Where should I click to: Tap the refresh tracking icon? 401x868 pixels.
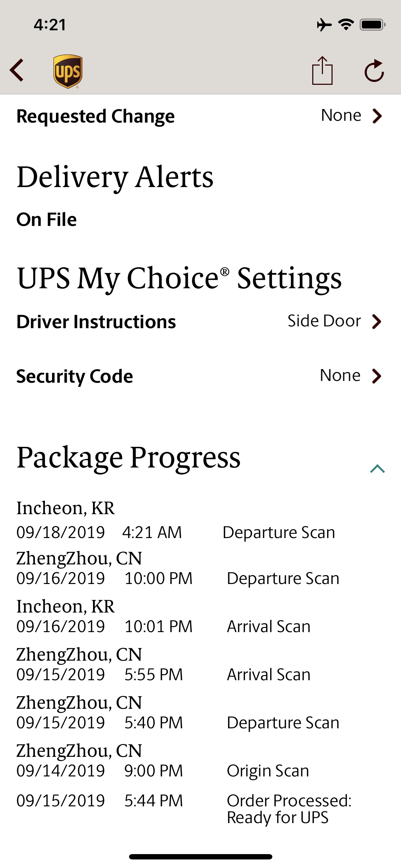pyautogui.click(x=374, y=71)
